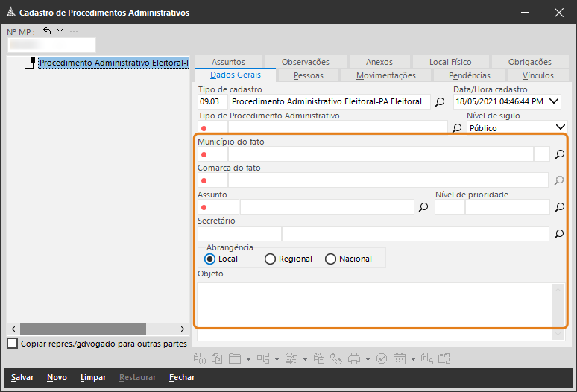Screen dimensions: 577x392
Task: Click the calendar icon in toolbar
Action: click(x=400, y=358)
